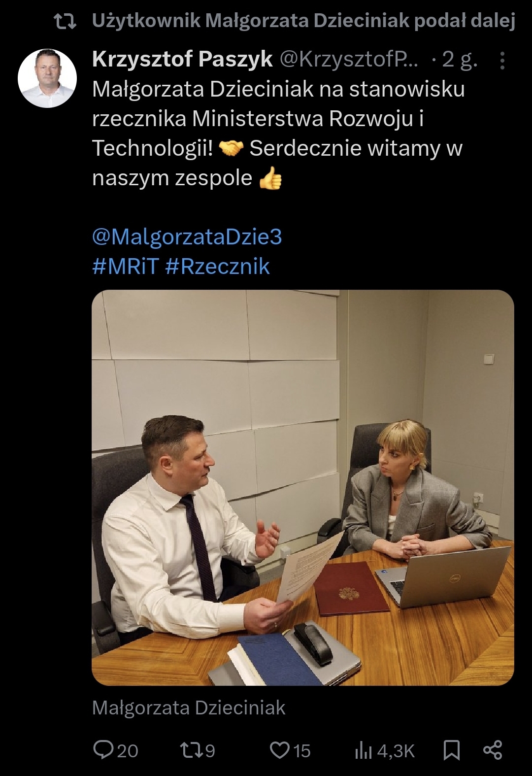Like the post with heart icon
Viewport: 532px width, 776px height.
point(279,750)
